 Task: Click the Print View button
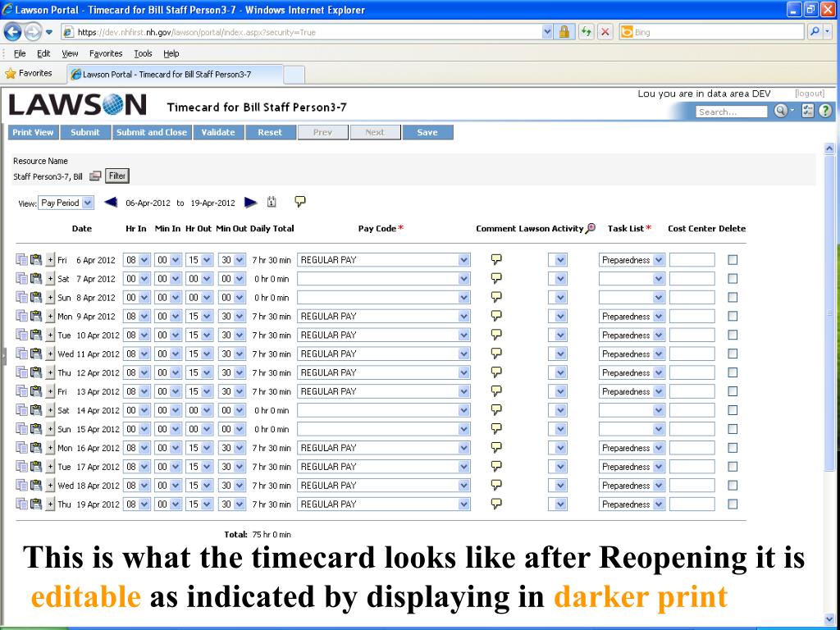coord(33,132)
